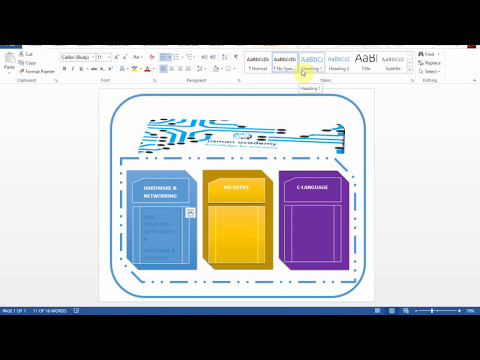Image resolution: width=480 pixels, height=360 pixels.
Task: Toggle Align Left for the paragraph
Action: 163,69
